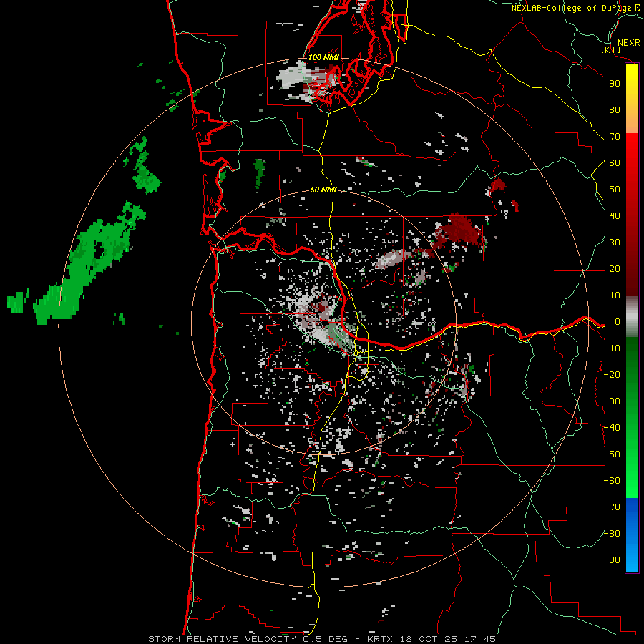
Task: Click the 20 value on velocity scale
Action: pyautogui.click(x=615, y=268)
